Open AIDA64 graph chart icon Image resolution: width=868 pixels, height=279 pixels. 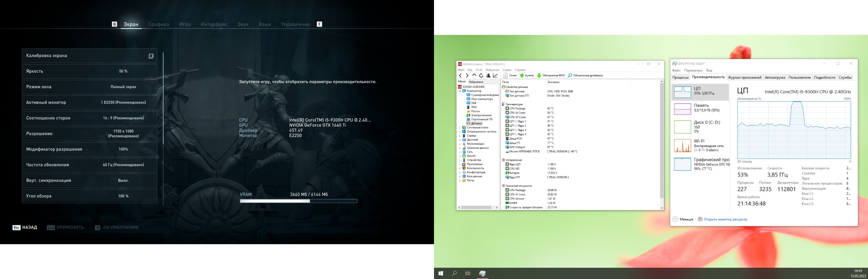pyautogui.click(x=495, y=76)
